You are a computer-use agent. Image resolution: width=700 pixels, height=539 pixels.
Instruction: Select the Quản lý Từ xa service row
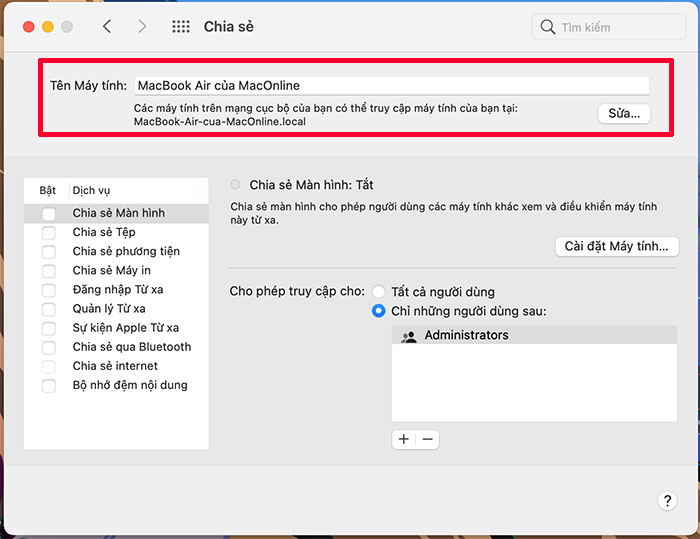click(x=116, y=309)
